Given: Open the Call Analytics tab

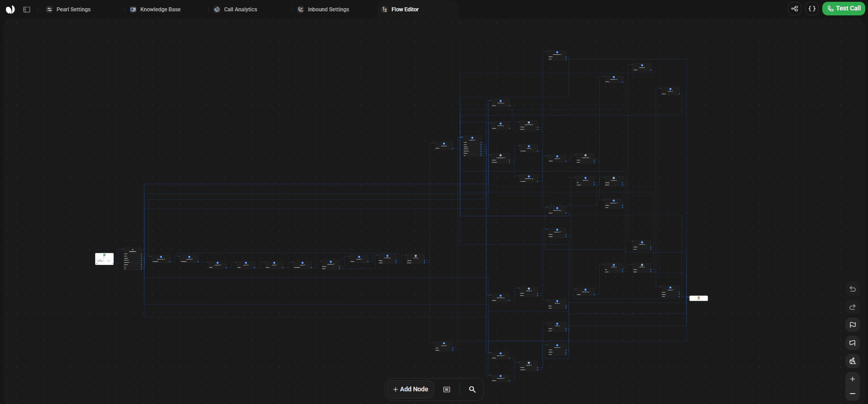Looking at the screenshot, I should pos(235,10).
